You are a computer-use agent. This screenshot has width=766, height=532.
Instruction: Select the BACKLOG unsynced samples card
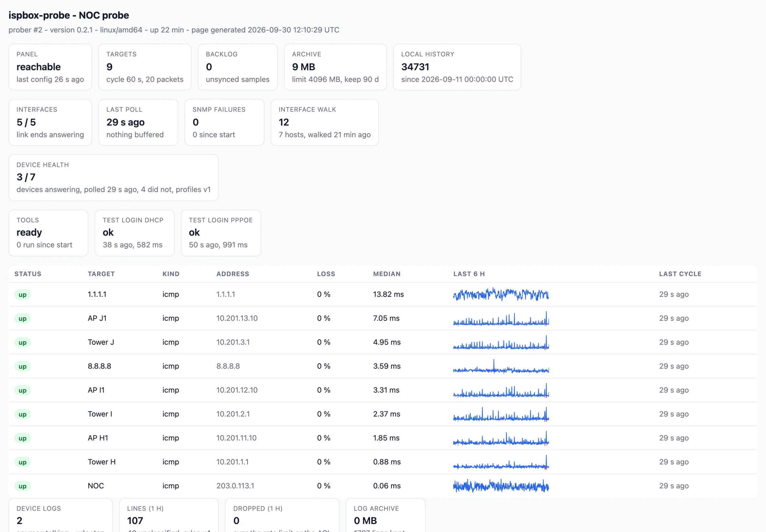point(237,67)
